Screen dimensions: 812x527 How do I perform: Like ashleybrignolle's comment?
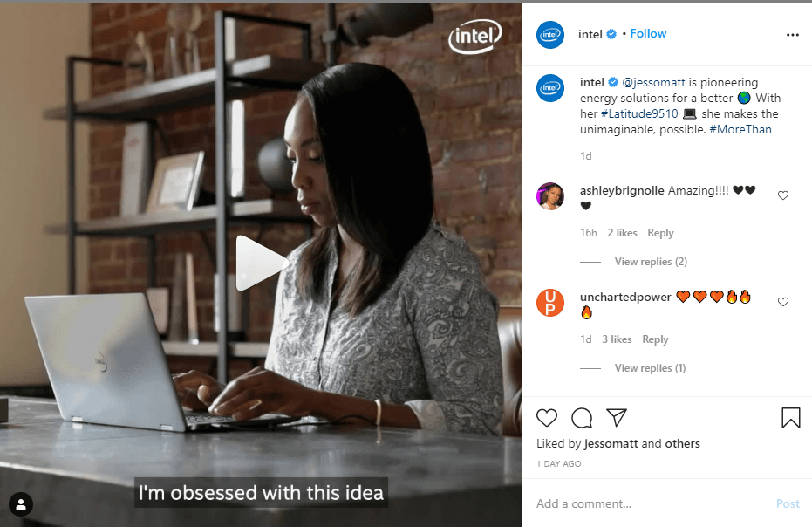[783, 195]
